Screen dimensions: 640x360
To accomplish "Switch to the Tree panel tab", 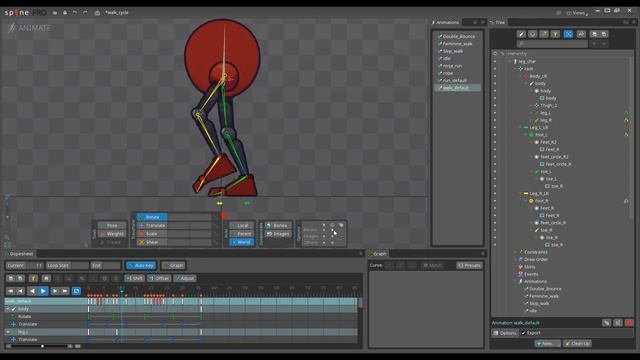I will 498,22.
